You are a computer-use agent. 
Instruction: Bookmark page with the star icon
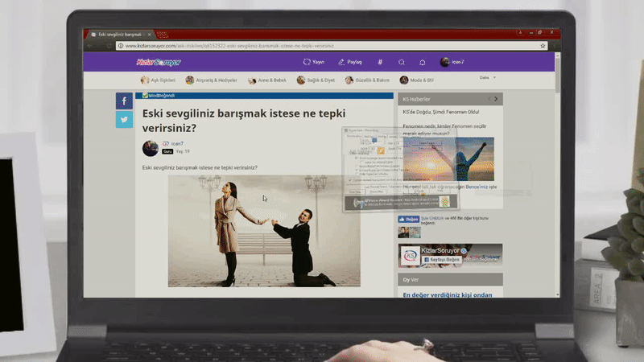point(543,46)
